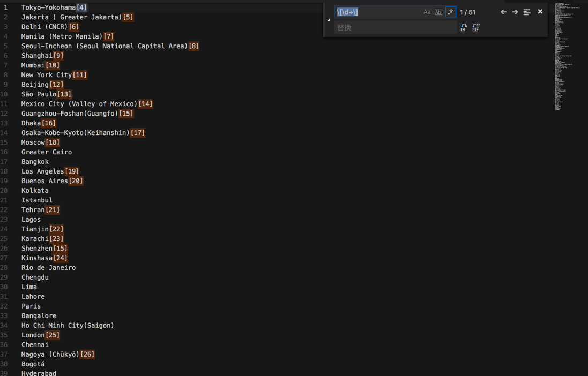
Task: Click the Chengdu line
Action: tap(35, 277)
